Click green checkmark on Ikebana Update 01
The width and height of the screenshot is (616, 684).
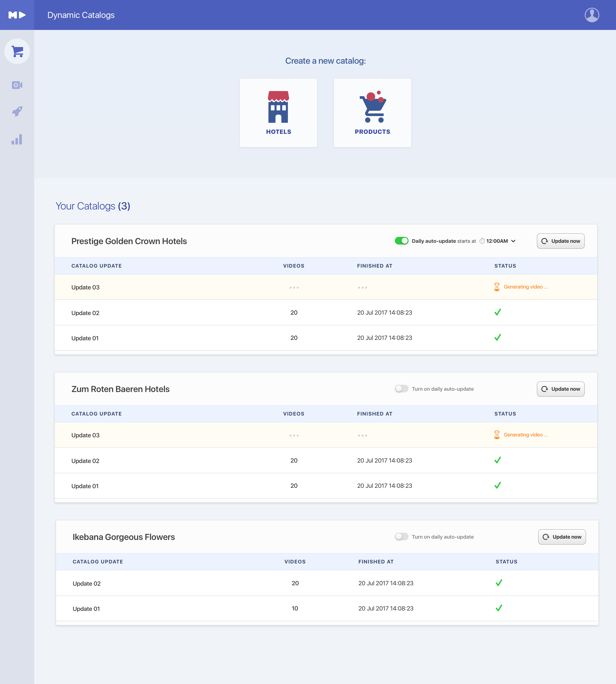point(499,608)
